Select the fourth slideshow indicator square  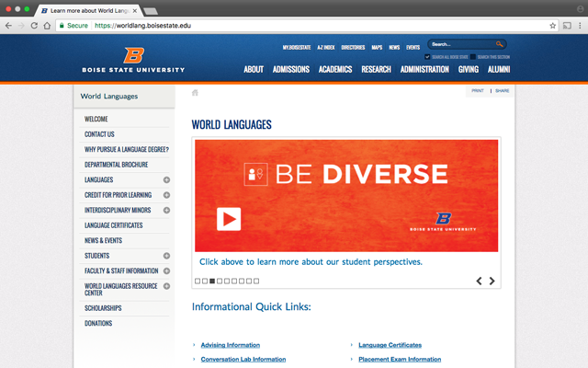click(x=220, y=281)
